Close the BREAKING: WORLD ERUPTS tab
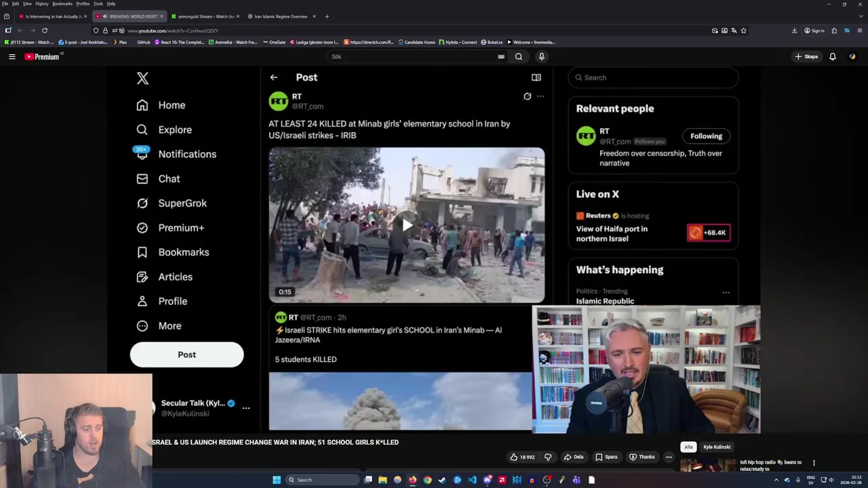 [161, 16]
